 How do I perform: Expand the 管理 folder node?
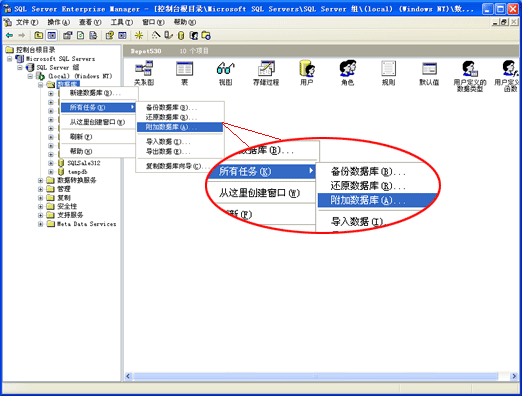[40, 189]
